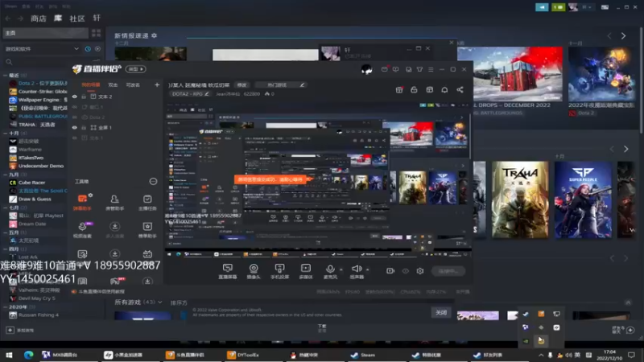Switch to the 双击 scene tab

tap(113, 85)
